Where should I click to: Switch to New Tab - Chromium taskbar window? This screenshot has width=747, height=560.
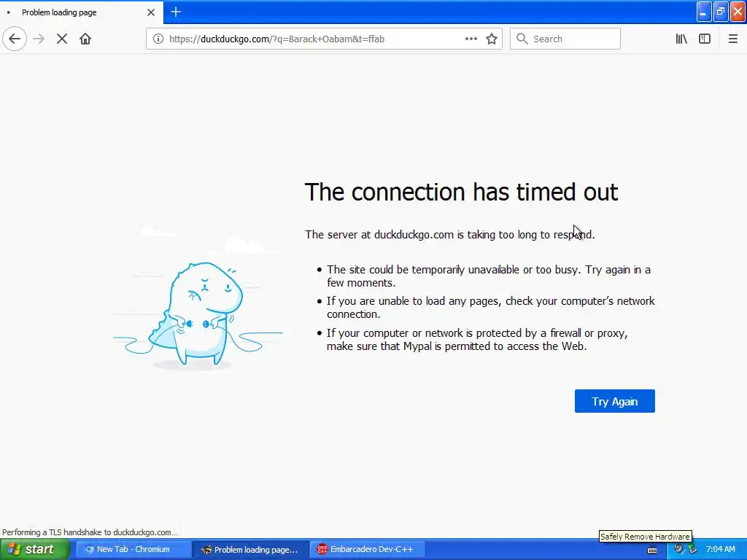[133, 549]
